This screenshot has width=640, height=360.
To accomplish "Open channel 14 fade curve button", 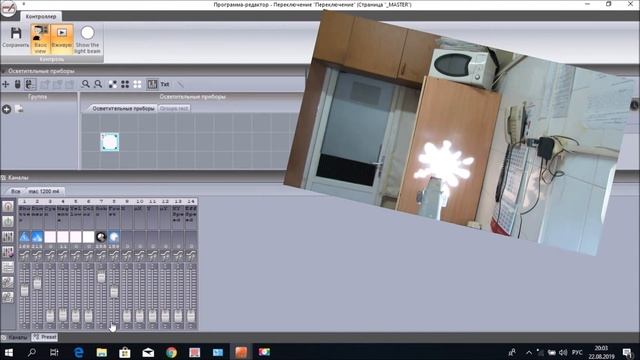I will coord(191,255).
